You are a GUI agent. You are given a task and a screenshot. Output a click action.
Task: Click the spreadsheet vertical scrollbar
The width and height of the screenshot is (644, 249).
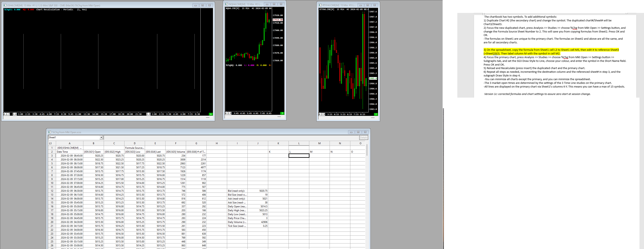[x=367, y=150]
